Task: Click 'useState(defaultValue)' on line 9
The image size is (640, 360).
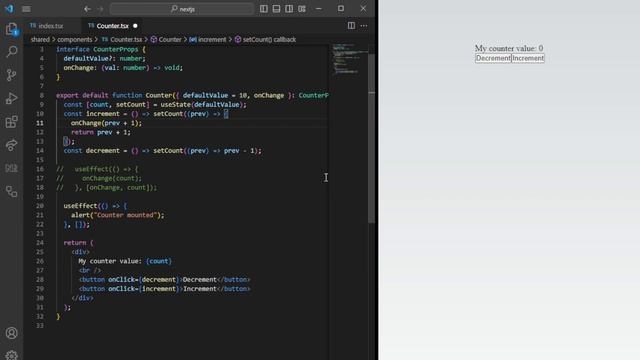Action: click(203, 104)
